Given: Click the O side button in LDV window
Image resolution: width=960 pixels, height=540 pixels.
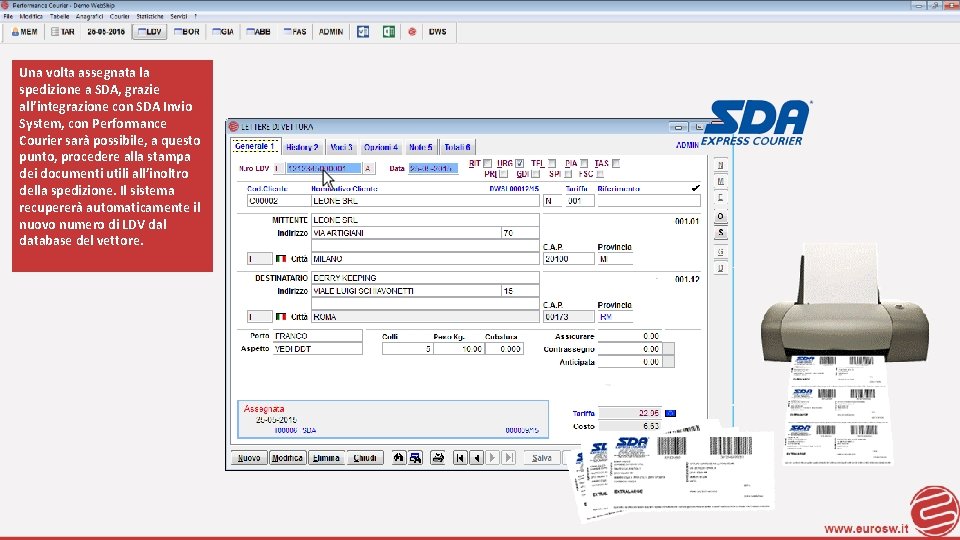Looking at the screenshot, I should (721, 216).
